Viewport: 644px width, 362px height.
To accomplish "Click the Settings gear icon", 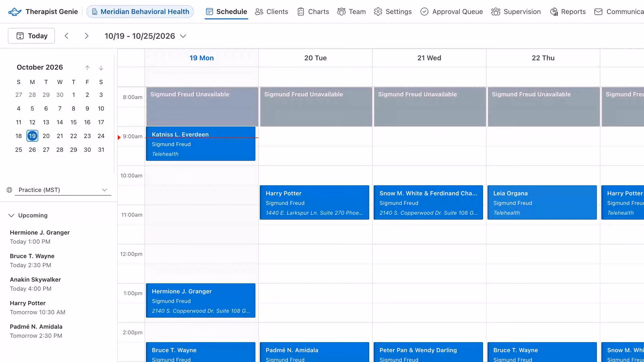I will coord(378,12).
